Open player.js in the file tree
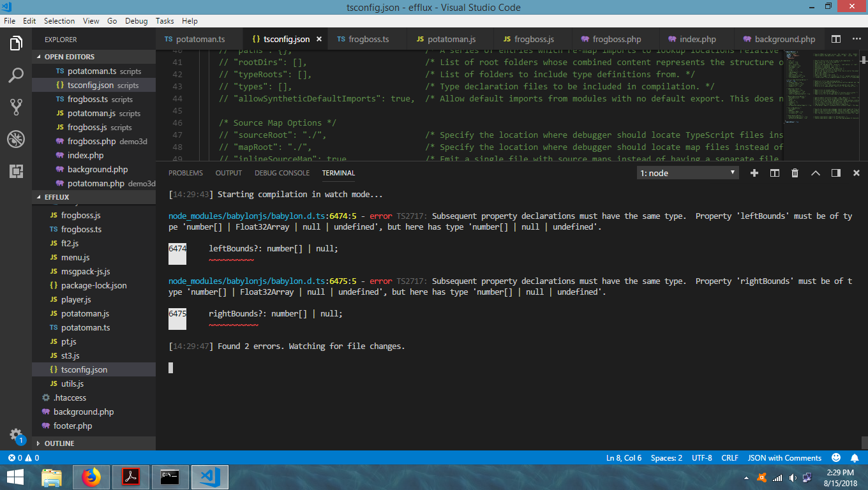The height and width of the screenshot is (490, 868). (x=94, y=299)
